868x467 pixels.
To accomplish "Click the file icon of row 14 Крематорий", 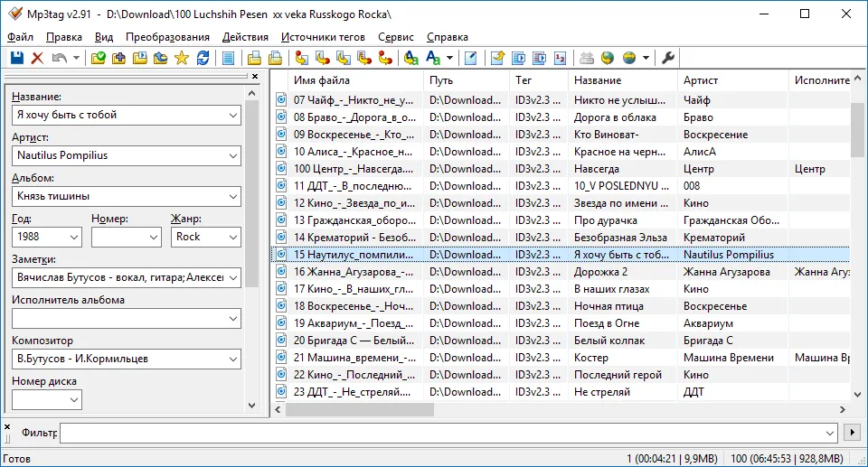I will point(281,237).
